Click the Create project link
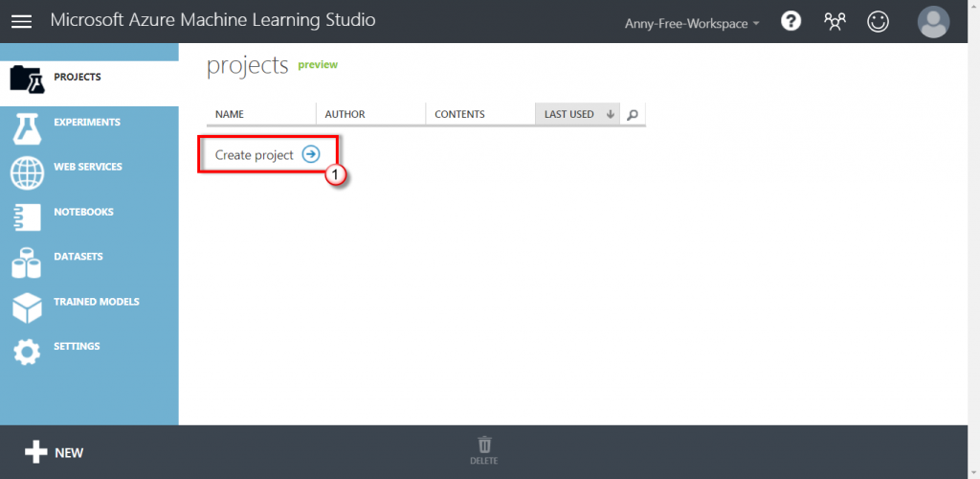The width and height of the screenshot is (980, 479). (255, 155)
